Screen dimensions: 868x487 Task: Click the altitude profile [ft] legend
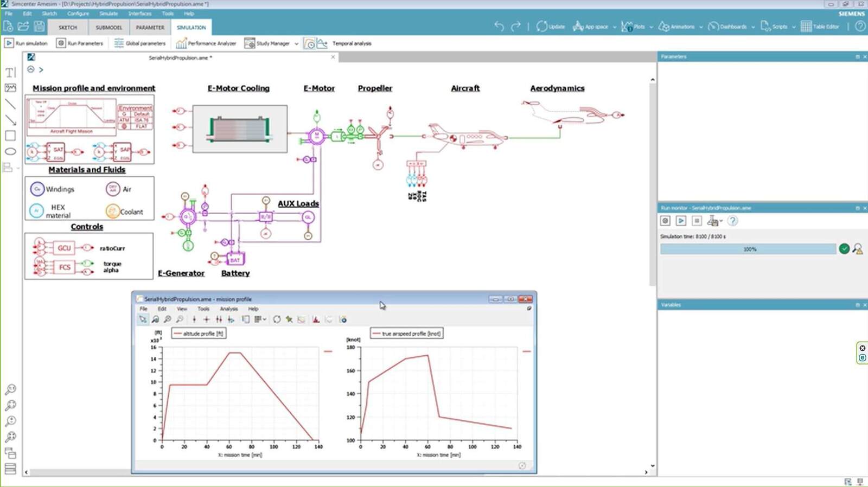point(199,334)
